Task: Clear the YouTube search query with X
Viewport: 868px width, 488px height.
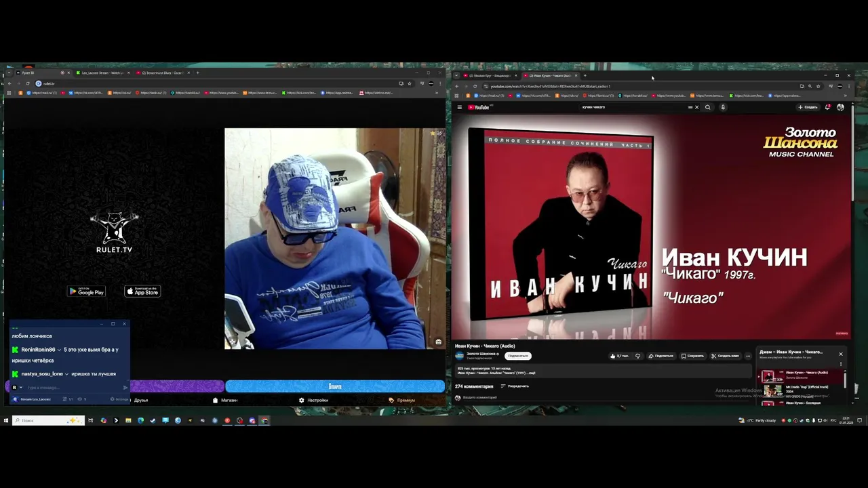Action: 696,107
